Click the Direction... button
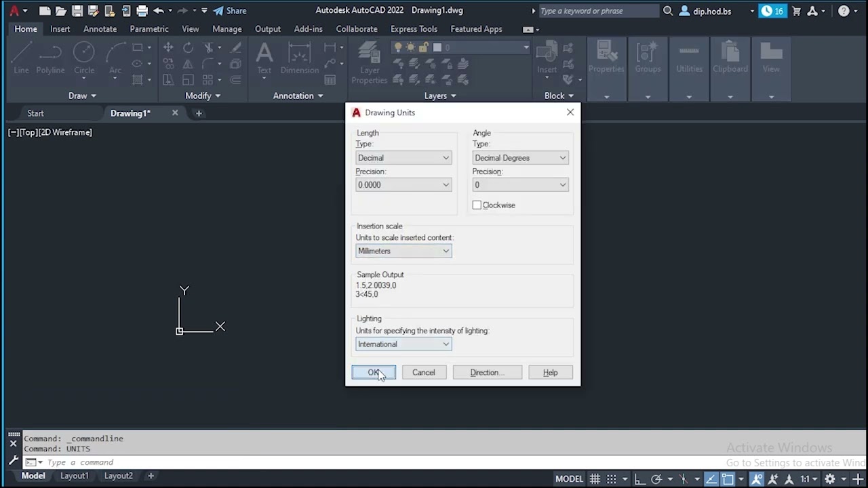 [488, 372]
